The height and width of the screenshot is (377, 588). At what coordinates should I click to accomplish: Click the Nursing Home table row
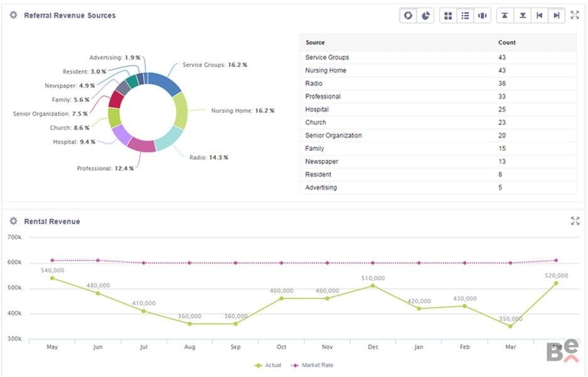[438, 70]
